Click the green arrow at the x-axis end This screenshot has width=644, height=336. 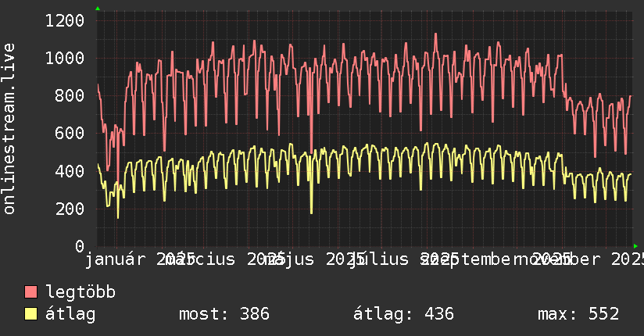[x=635, y=246]
